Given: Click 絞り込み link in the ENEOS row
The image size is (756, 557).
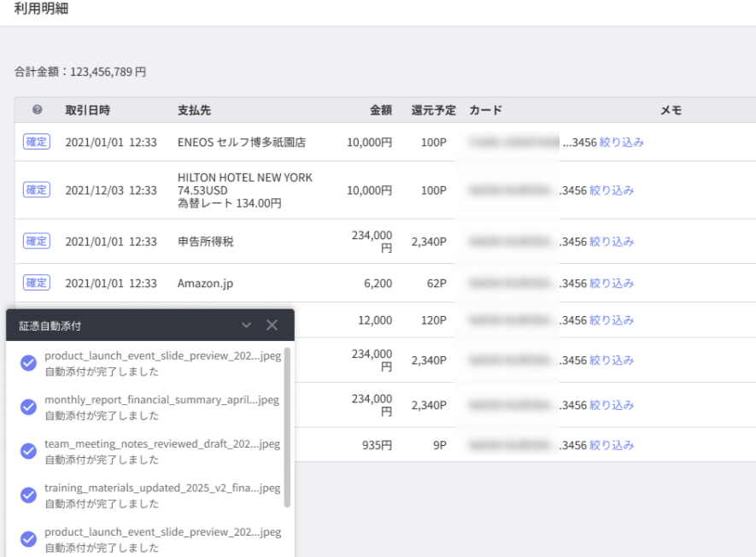Looking at the screenshot, I should tap(622, 142).
